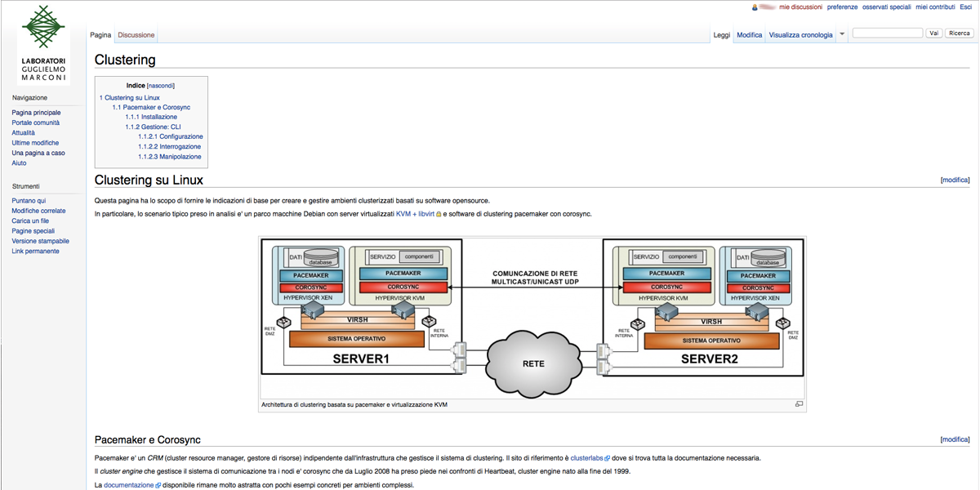Enlarge the clustering architecture image via magnify icon
Image resolution: width=980 pixels, height=490 pixels.
coord(799,404)
